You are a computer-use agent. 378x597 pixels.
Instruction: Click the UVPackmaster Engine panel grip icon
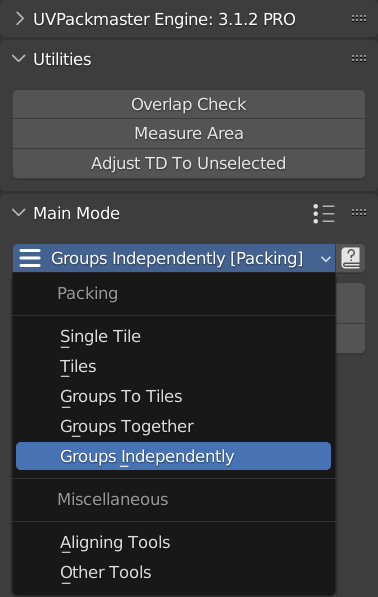click(359, 19)
